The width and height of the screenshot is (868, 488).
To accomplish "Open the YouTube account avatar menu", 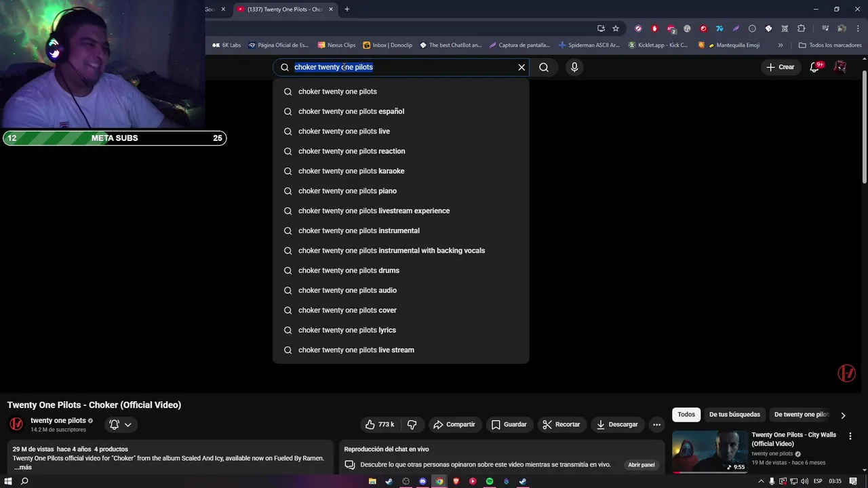I will (840, 66).
